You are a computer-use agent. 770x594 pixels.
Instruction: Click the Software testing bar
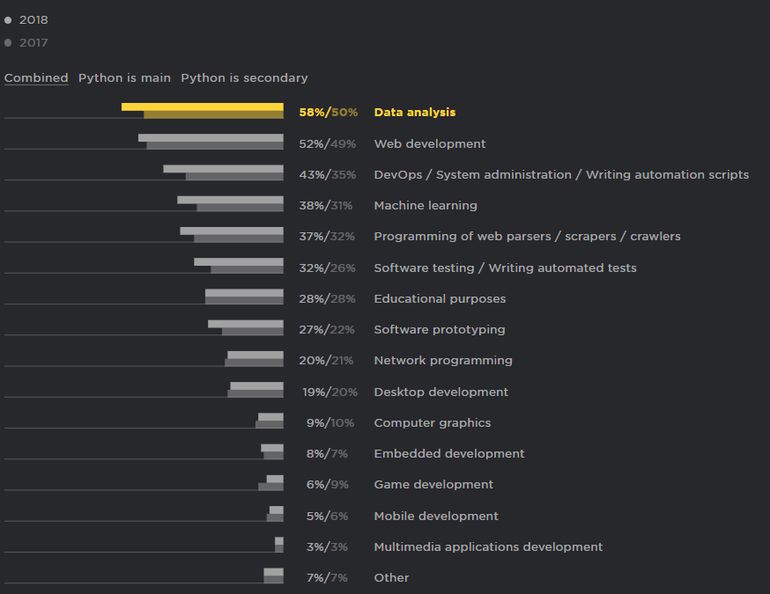[239, 264]
